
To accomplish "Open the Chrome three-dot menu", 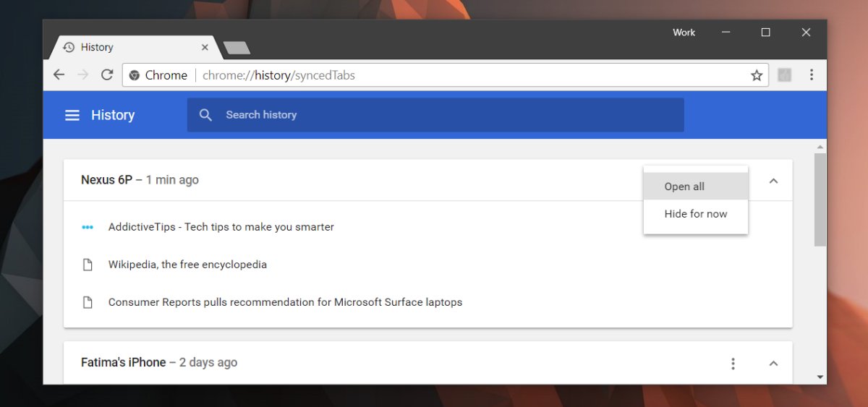I will [x=812, y=75].
